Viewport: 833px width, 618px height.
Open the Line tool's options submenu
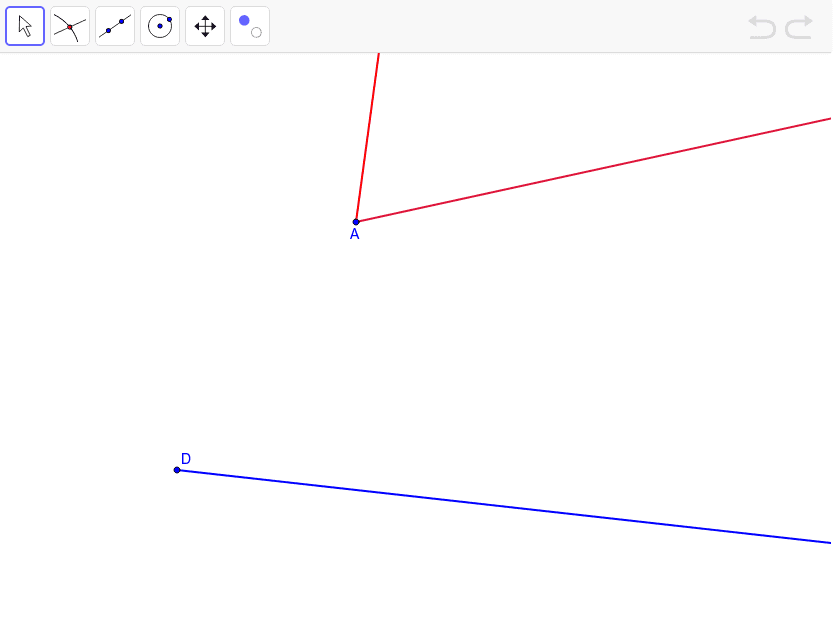[x=128, y=40]
